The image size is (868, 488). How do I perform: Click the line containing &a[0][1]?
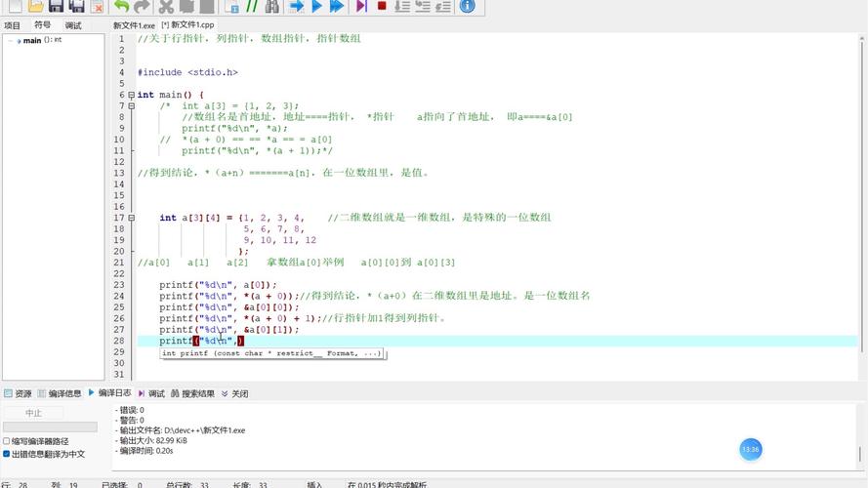pyautogui.click(x=229, y=329)
